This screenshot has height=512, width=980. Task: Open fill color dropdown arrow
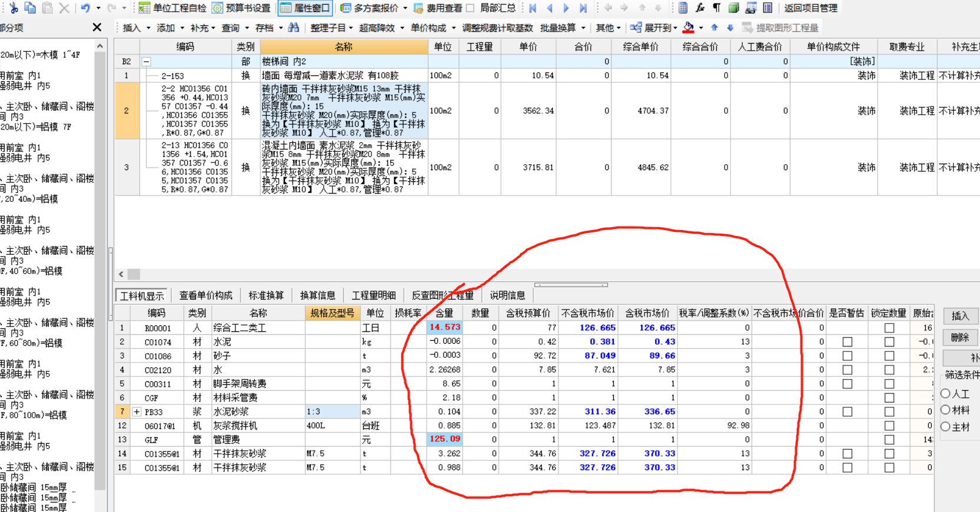coord(701,28)
